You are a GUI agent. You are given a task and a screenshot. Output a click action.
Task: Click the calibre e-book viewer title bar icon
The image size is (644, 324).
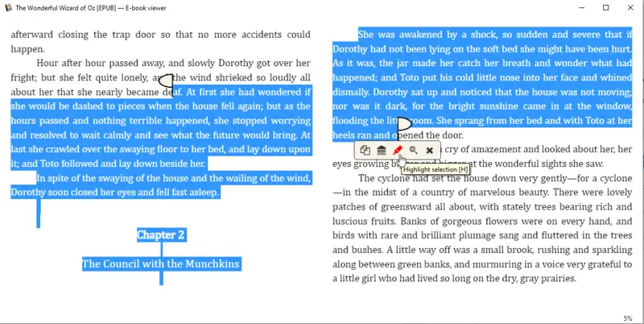coord(8,8)
